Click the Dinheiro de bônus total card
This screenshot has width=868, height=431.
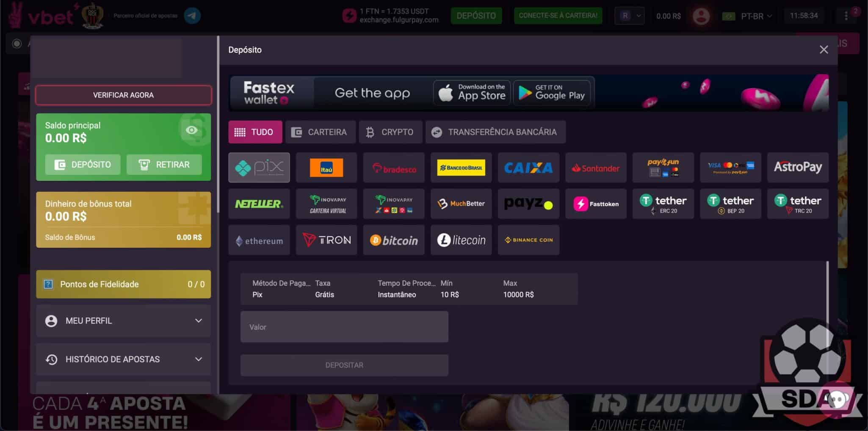[x=123, y=219]
